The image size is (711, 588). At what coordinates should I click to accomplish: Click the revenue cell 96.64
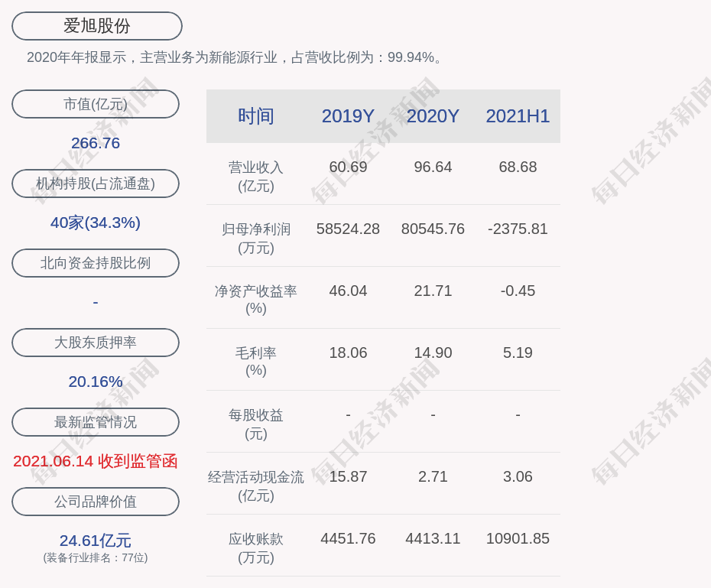[433, 167]
